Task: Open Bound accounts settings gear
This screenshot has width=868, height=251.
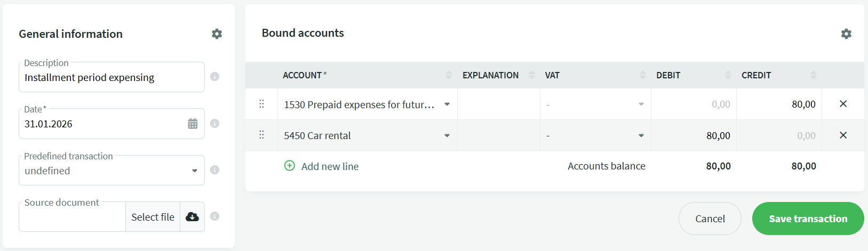Action: point(846,34)
